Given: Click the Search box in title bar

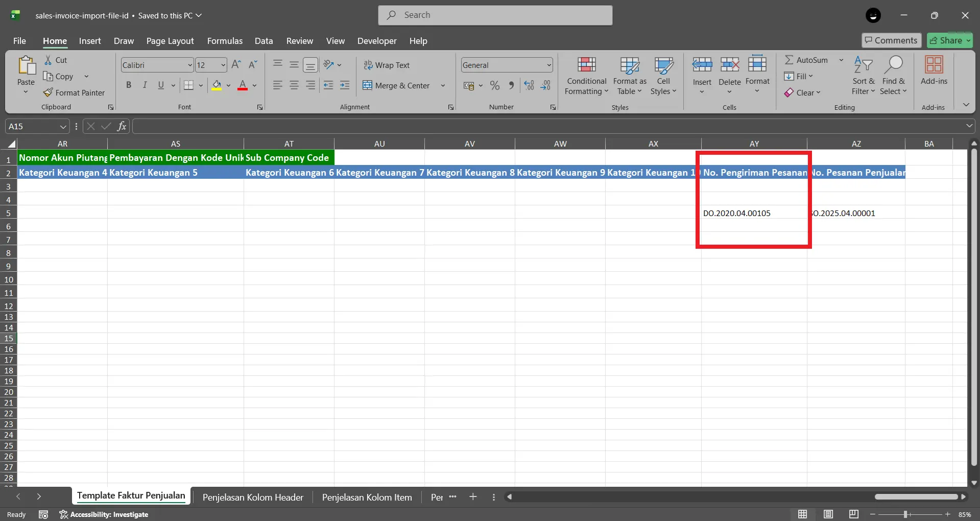Looking at the screenshot, I should tap(495, 15).
